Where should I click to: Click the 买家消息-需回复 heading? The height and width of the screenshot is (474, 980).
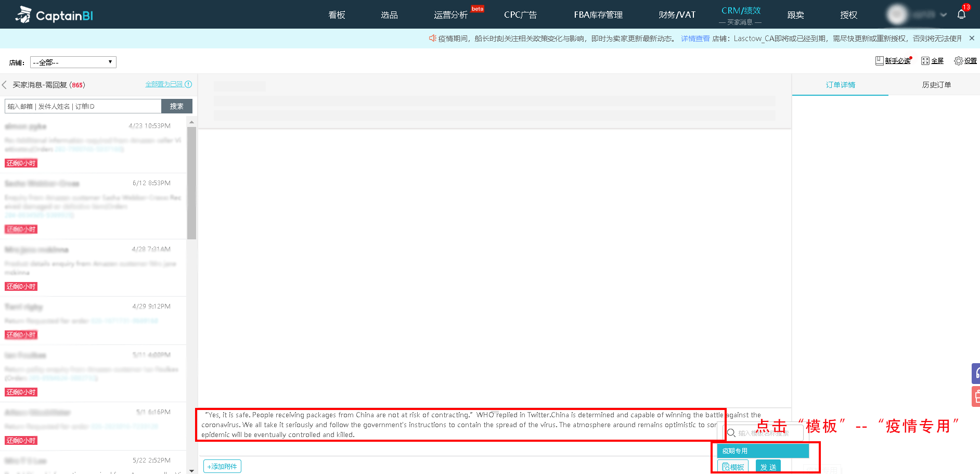tap(49, 85)
